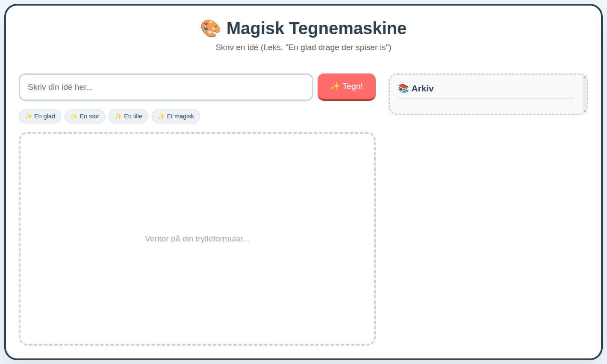Choose the 'En lille' suggestion chip

pyautogui.click(x=128, y=116)
